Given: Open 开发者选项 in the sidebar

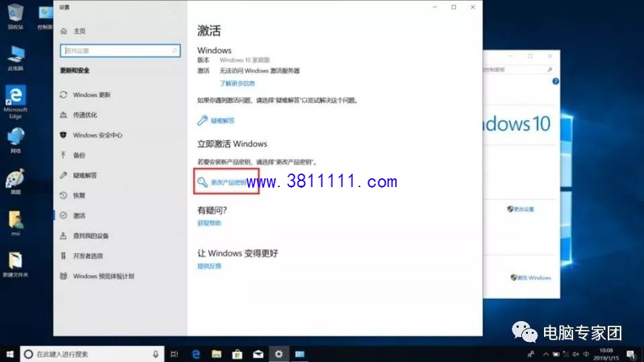Looking at the screenshot, I should point(81,255).
